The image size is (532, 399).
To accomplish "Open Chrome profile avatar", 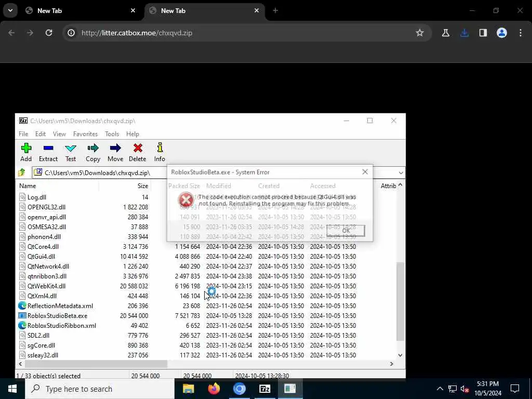I will pyautogui.click(x=502, y=33).
